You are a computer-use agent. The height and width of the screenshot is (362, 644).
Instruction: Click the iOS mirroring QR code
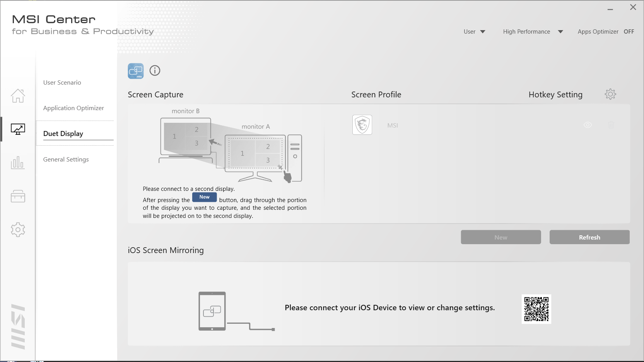[x=536, y=309]
